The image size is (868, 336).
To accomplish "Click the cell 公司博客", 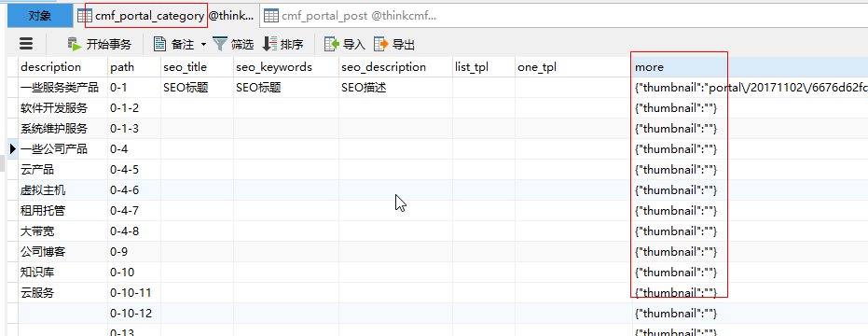I will 62,252.
